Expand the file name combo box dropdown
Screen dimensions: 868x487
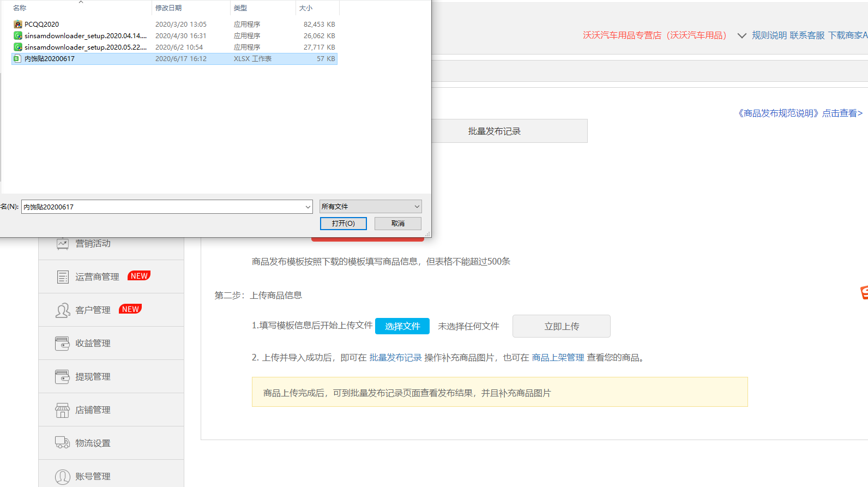point(308,207)
